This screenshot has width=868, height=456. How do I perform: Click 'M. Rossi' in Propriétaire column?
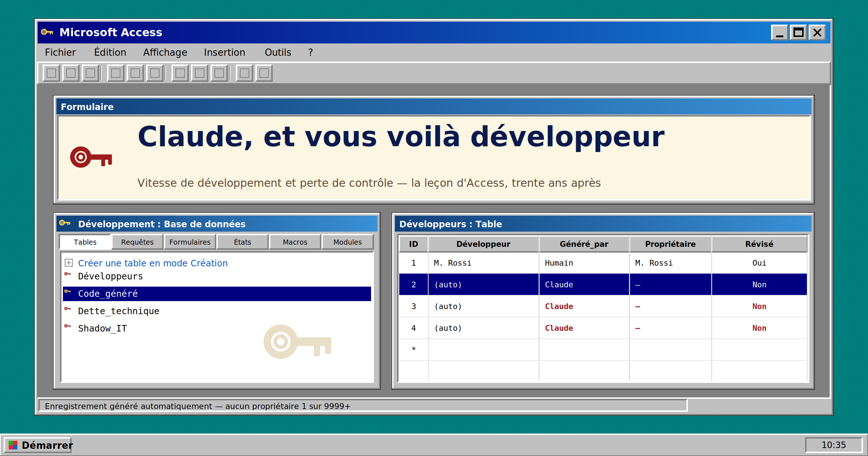pyautogui.click(x=671, y=263)
